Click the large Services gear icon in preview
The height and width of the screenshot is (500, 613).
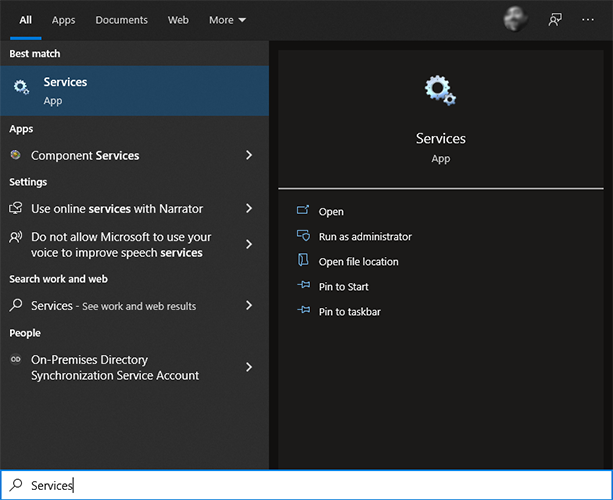[440, 92]
